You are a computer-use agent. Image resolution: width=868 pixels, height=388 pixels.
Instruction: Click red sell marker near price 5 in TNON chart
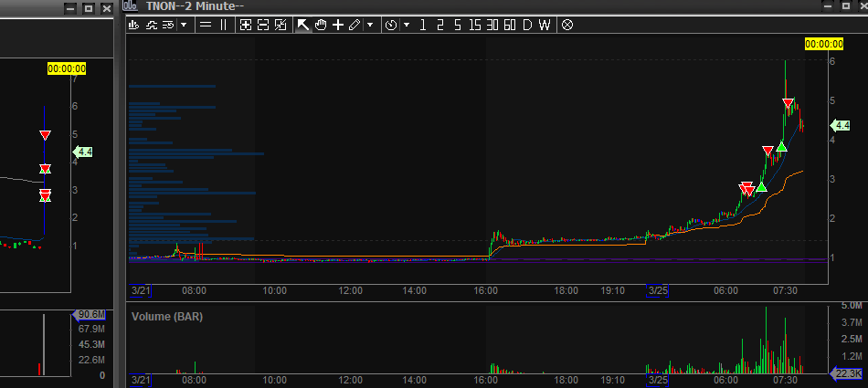789,103
